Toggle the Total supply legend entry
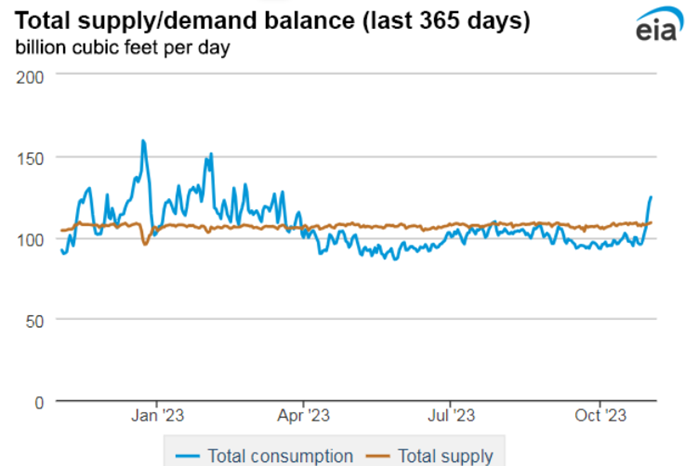The height and width of the screenshot is (466, 685). 430,456
